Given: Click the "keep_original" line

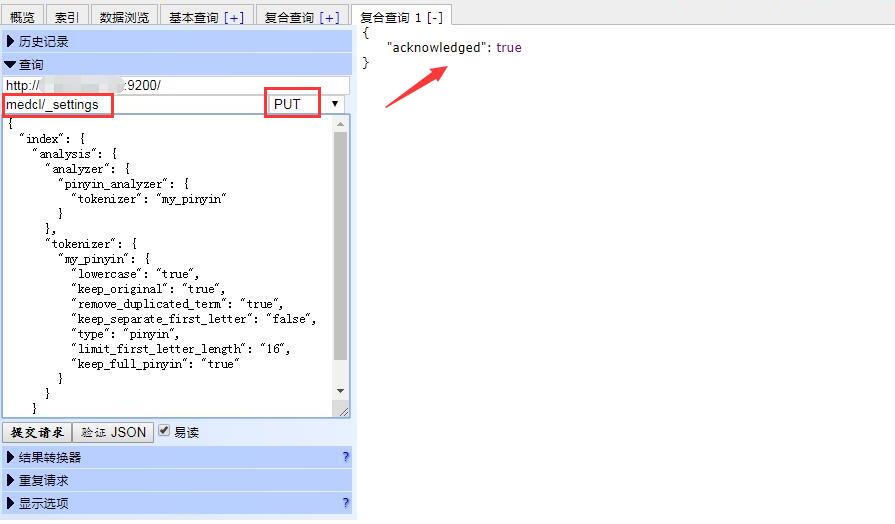Looking at the screenshot, I should 148,289.
